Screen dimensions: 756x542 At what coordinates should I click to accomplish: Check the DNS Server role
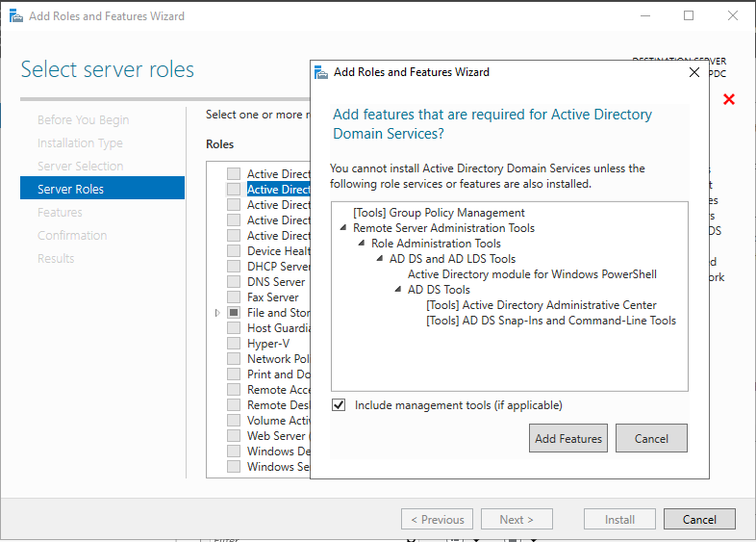(x=234, y=282)
